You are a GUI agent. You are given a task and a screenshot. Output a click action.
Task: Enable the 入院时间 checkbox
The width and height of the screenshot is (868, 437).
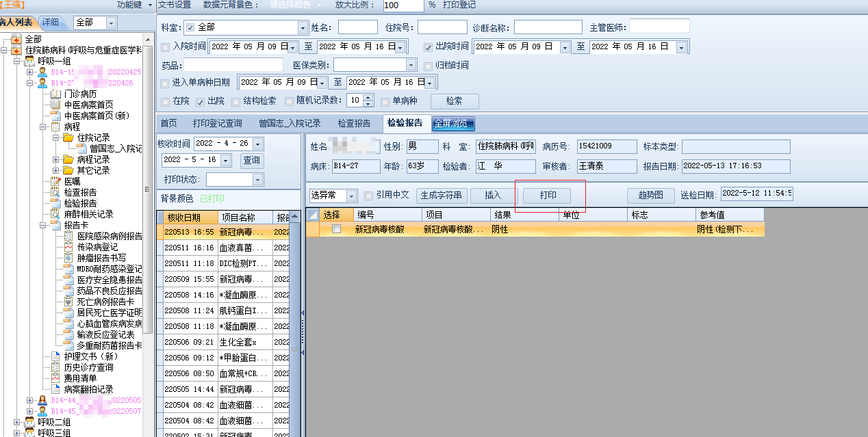pos(165,47)
